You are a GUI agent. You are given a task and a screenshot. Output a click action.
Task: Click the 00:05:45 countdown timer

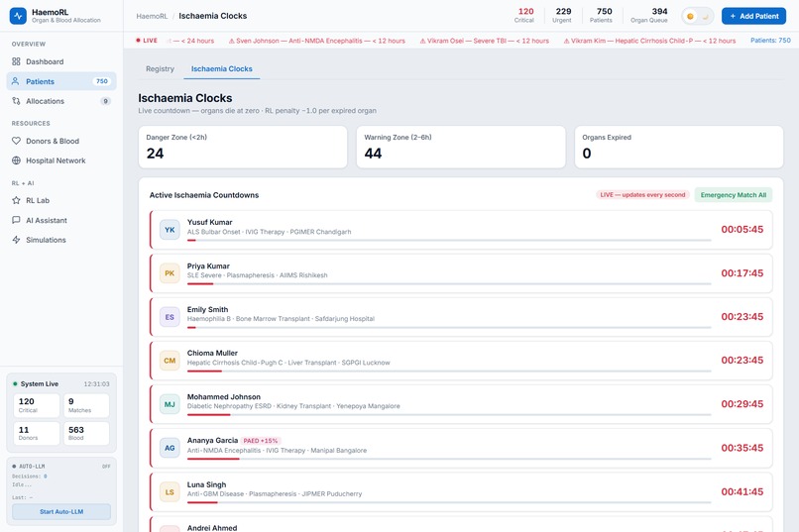[742, 230]
